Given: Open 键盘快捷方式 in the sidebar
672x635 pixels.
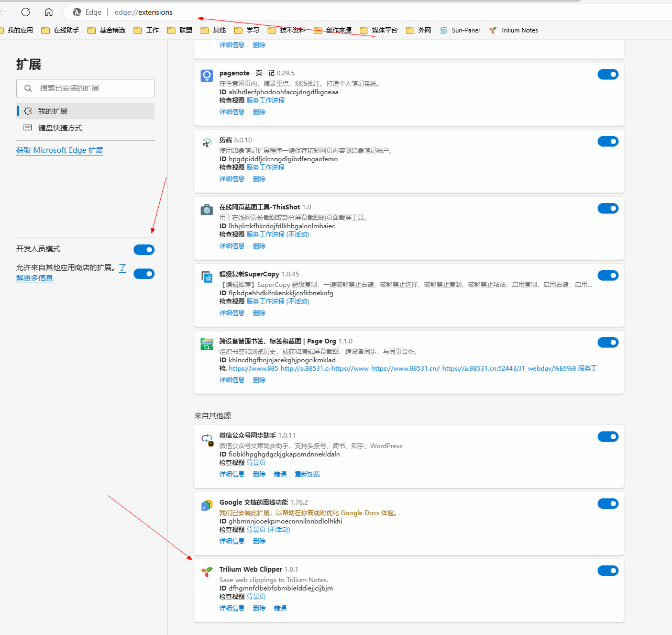Looking at the screenshot, I should tap(85, 128).
